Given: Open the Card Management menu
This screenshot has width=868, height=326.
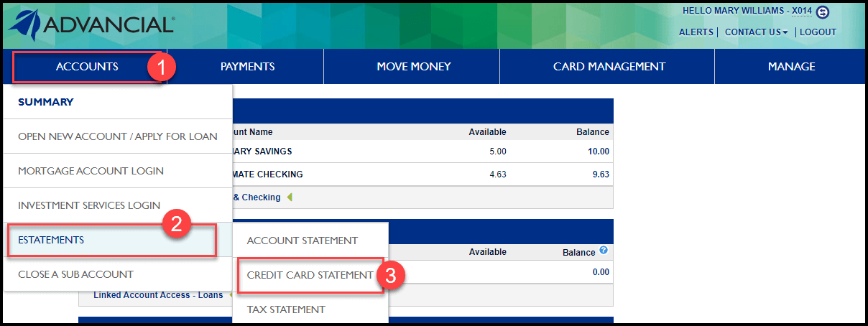Looking at the screenshot, I should click(609, 67).
